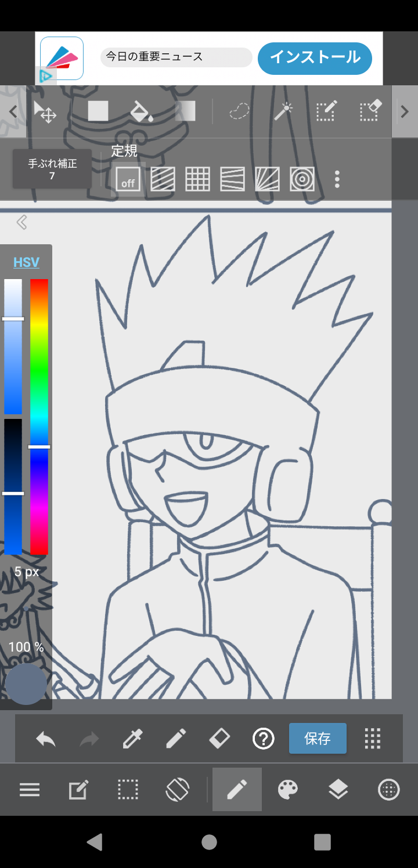The height and width of the screenshot is (868, 418).
Task: Open Android recent apps
Action: (x=322, y=842)
